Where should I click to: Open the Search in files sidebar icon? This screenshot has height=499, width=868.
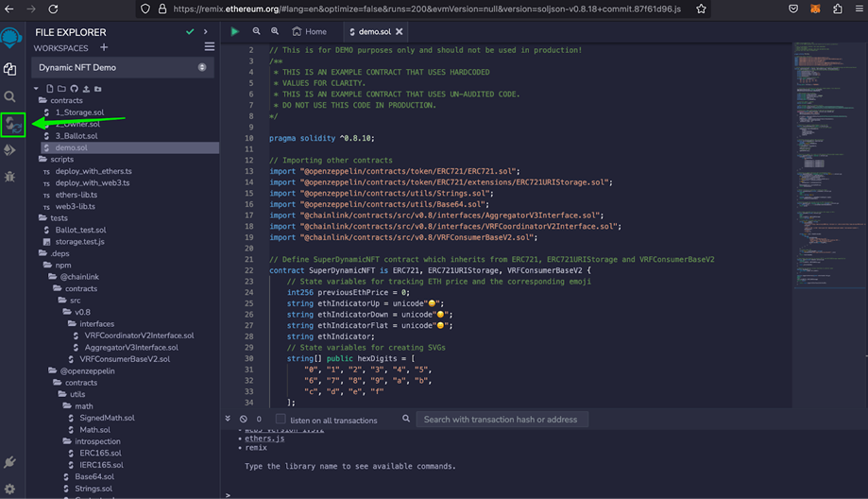[10, 97]
